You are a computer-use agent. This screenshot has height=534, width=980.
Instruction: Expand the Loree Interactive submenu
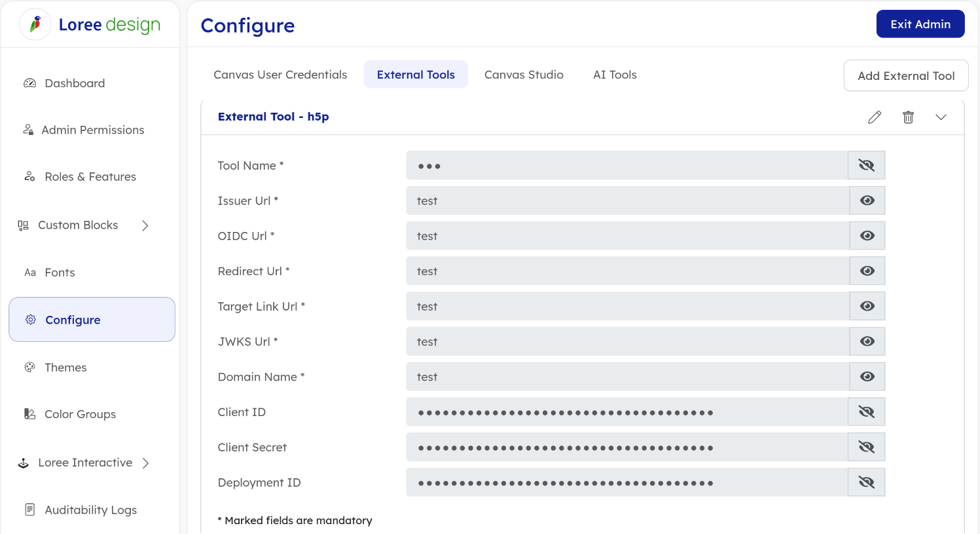(145, 463)
